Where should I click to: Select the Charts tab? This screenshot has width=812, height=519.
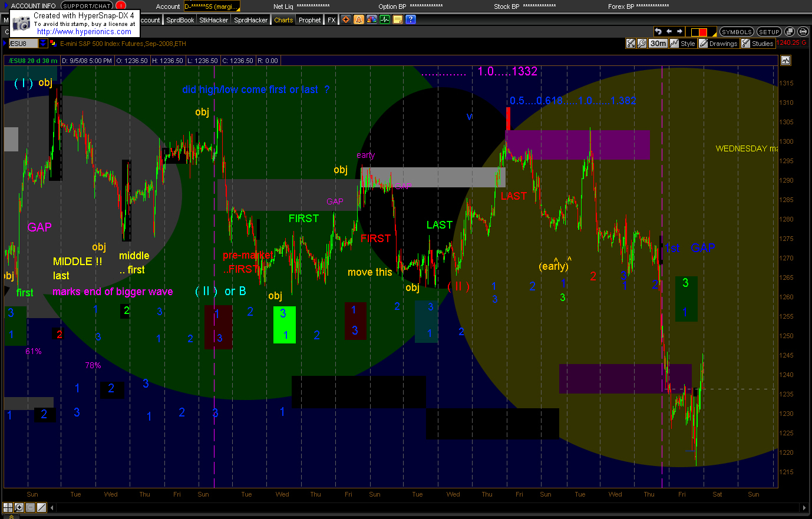pos(283,20)
